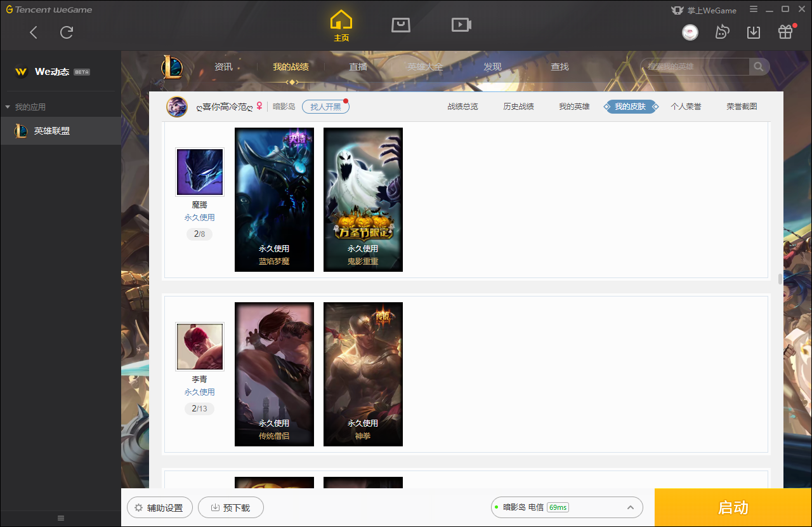Click the 2/13 skin count badge
The image size is (812, 527).
pyautogui.click(x=200, y=409)
